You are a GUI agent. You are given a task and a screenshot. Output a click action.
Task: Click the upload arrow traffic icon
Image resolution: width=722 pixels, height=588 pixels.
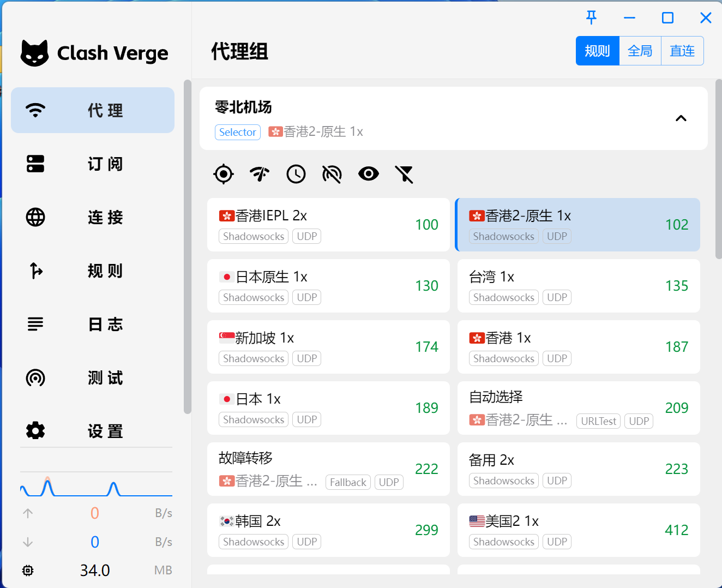click(x=28, y=513)
